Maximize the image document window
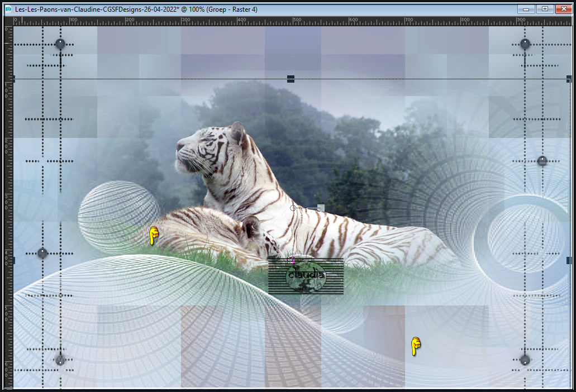 545,9
